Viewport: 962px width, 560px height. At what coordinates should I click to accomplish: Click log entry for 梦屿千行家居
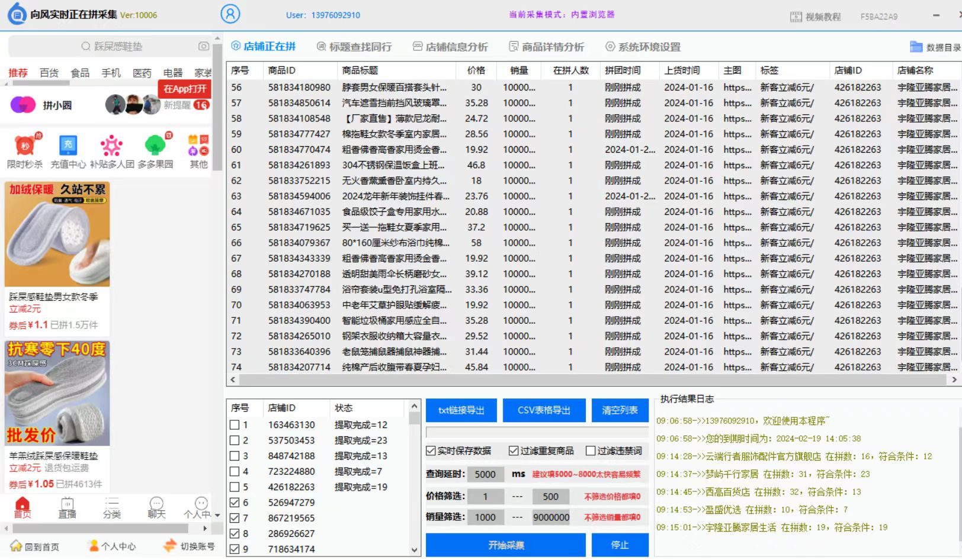763,474
